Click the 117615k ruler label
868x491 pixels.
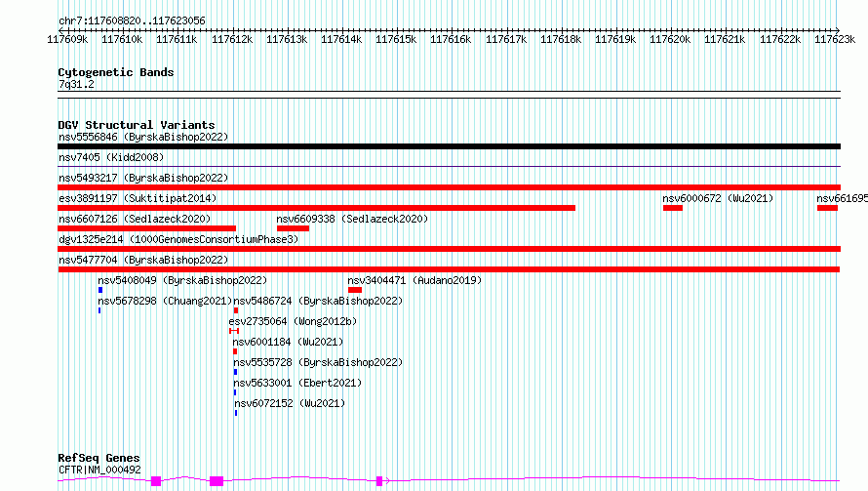396,40
